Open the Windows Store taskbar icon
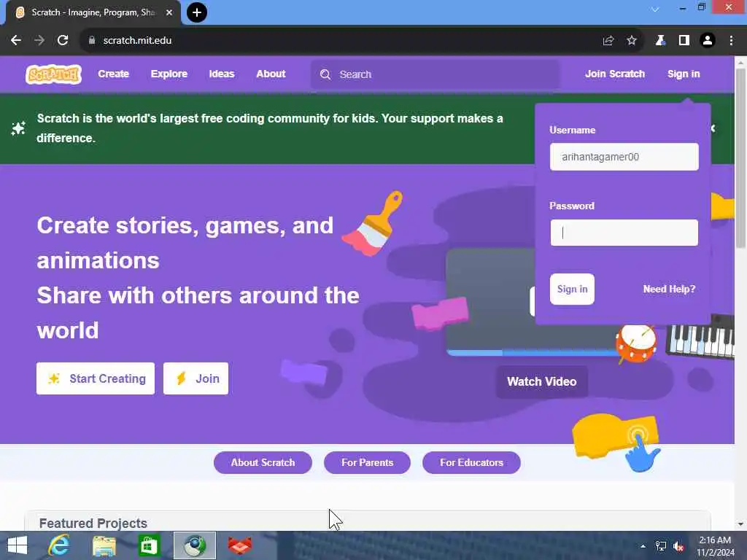Screen dimensions: 747x560 149,545
